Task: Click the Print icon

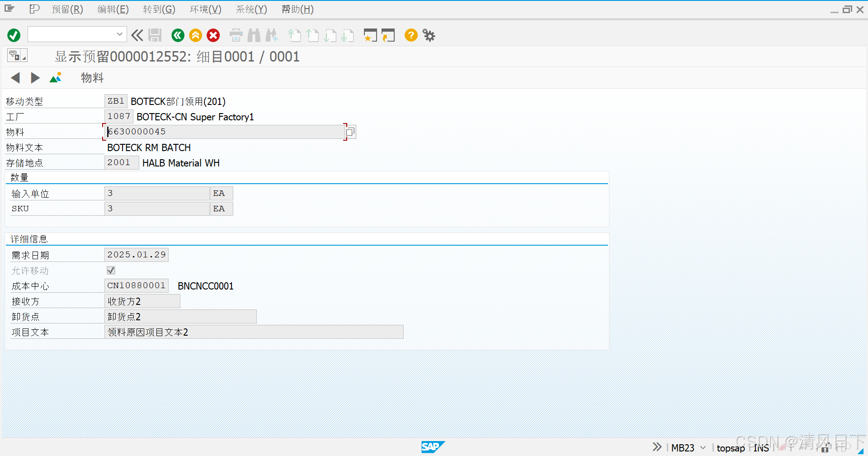Action: (x=236, y=35)
